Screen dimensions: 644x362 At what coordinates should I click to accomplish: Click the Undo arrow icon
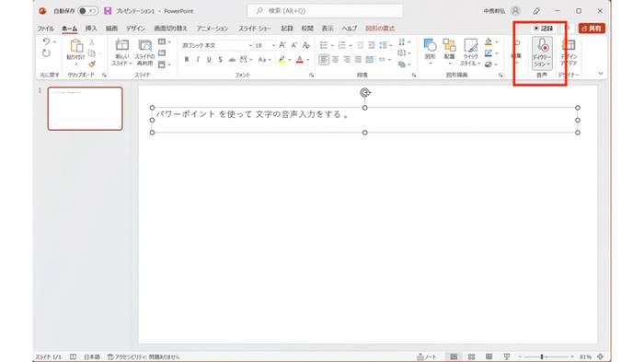(x=46, y=41)
